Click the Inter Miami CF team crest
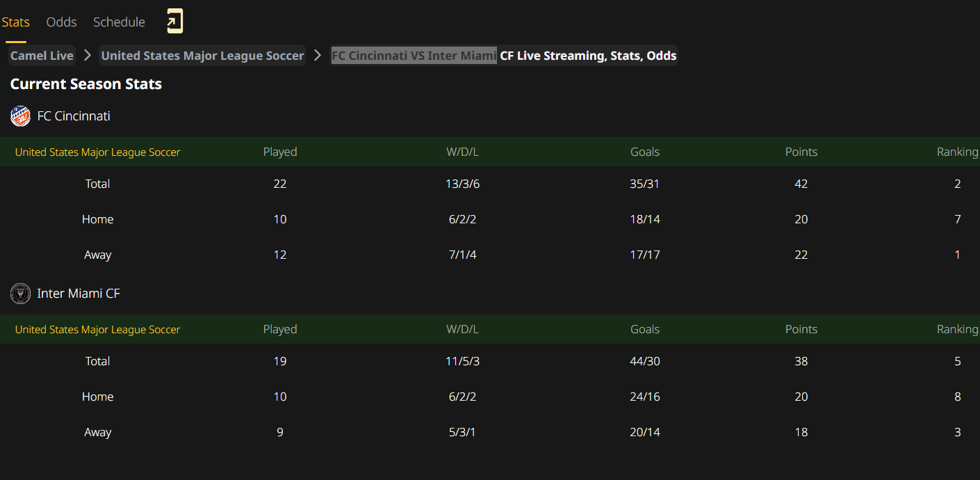 tap(21, 294)
